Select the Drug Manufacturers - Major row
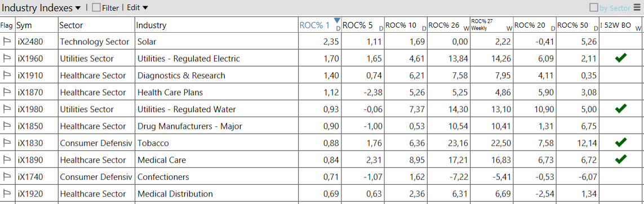 tap(322, 126)
